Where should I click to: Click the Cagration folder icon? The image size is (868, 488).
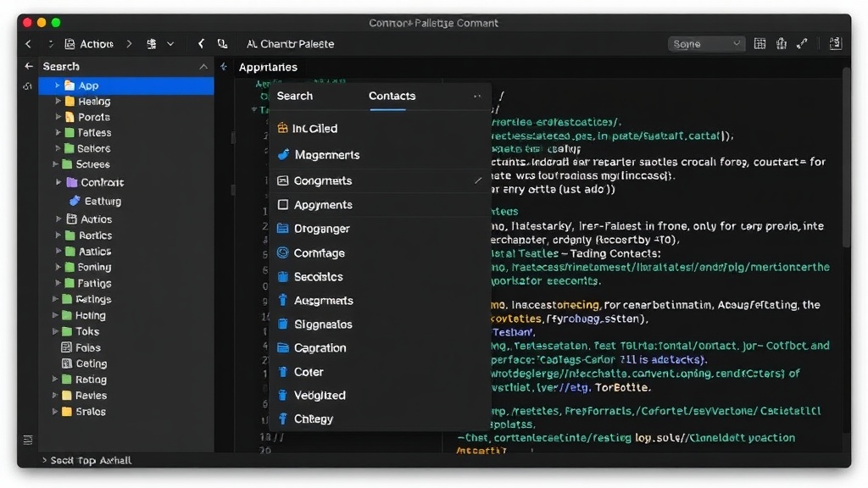[283, 347]
